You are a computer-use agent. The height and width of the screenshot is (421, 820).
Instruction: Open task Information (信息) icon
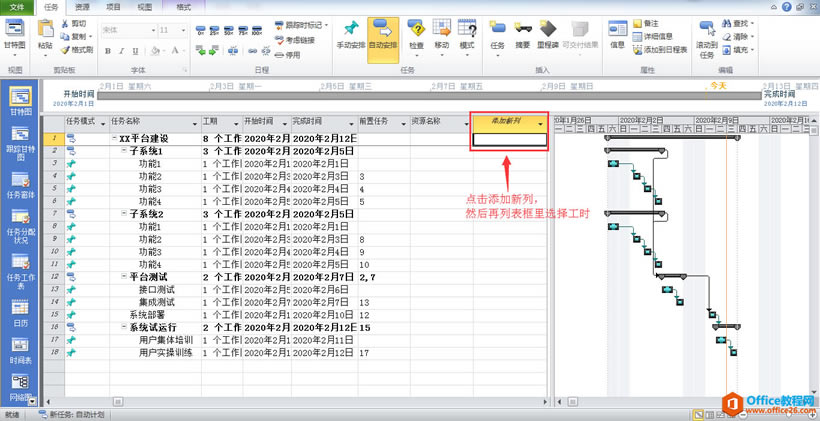point(618,28)
